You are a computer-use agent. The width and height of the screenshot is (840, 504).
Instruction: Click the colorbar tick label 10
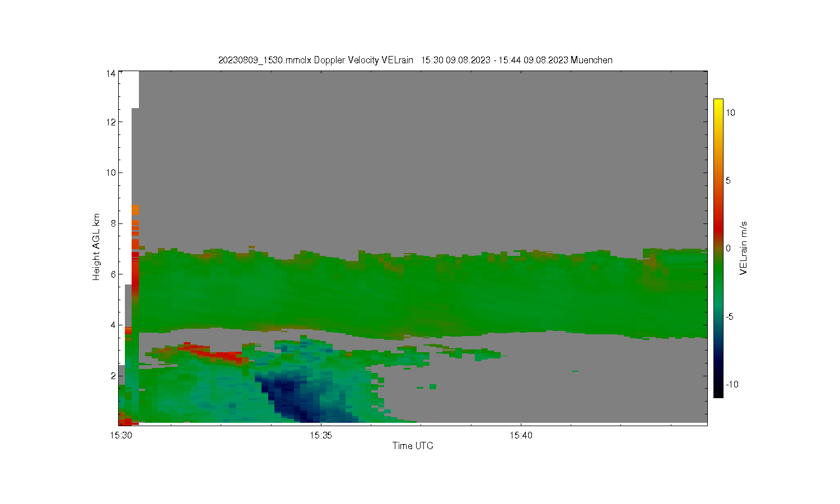[731, 113]
